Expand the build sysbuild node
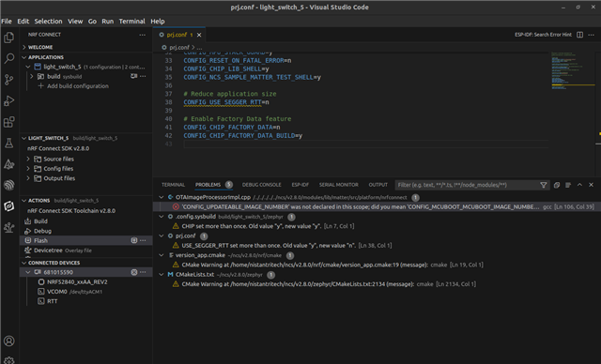Screen dimensions: 601x364 [32, 76]
